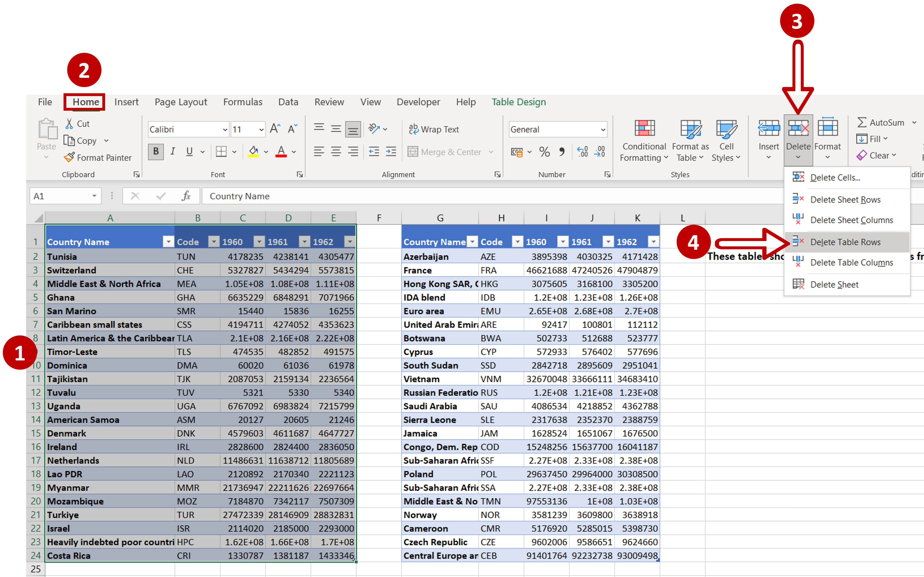Click the text orientation icon
This screenshot has width=924, height=577.
(x=374, y=129)
